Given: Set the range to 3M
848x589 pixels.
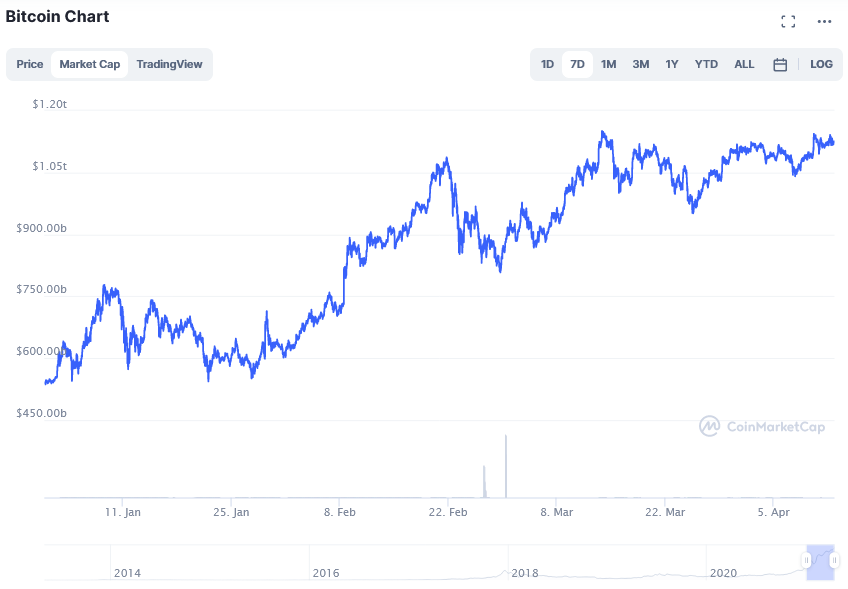Looking at the screenshot, I should click(641, 64).
